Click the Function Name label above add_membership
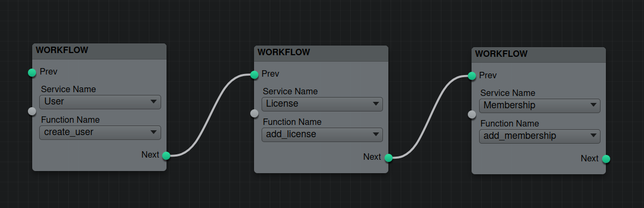This screenshot has width=644, height=208. (510, 124)
